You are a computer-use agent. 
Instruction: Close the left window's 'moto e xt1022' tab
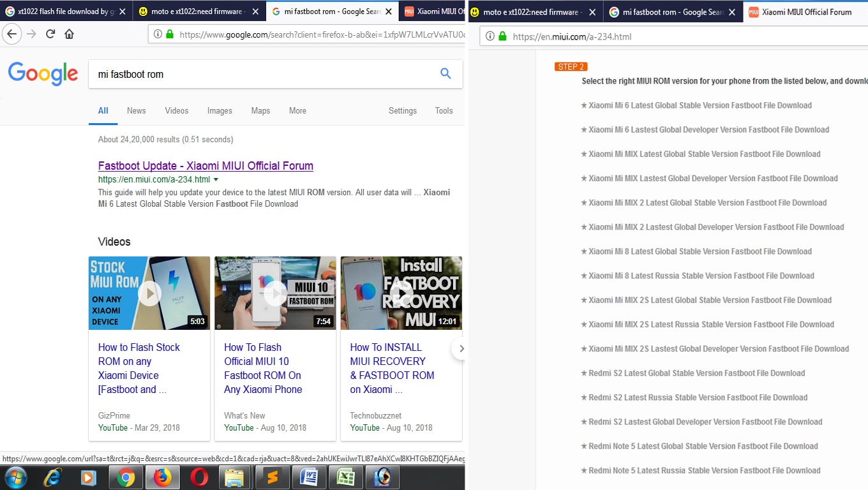[256, 11]
